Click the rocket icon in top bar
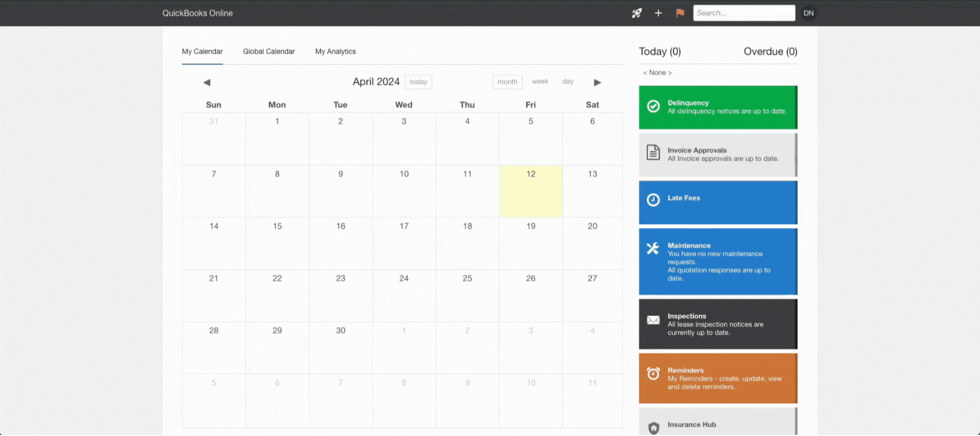980x436 pixels. tap(636, 13)
